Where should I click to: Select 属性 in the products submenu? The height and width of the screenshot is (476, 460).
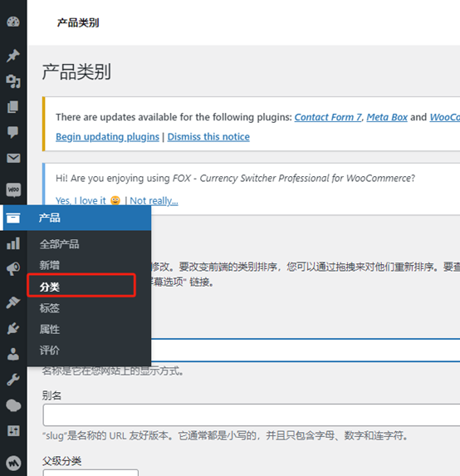coord(50,329)
